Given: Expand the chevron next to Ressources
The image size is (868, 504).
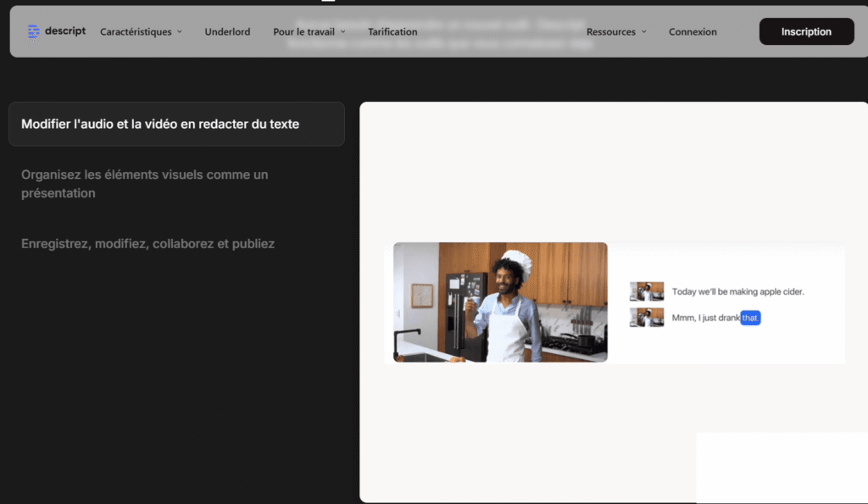Looking at the screenshot, I should point(644,32).
